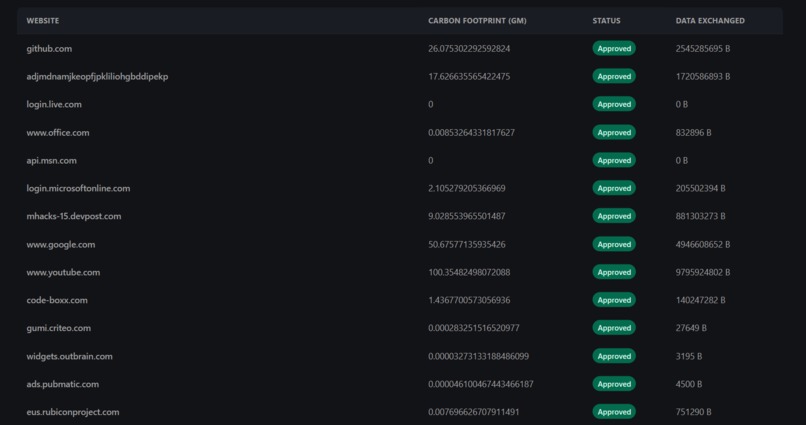Select the widgets.outbrain.com website entry
806x425 pixels.
[x=69, y=356]
